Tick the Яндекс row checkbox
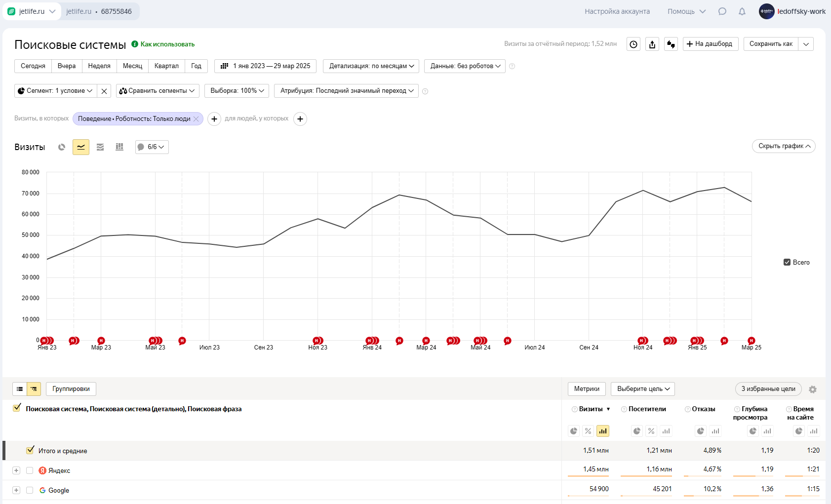The height and width of the screenshot is (504, 831). click(x=30, y=470)
